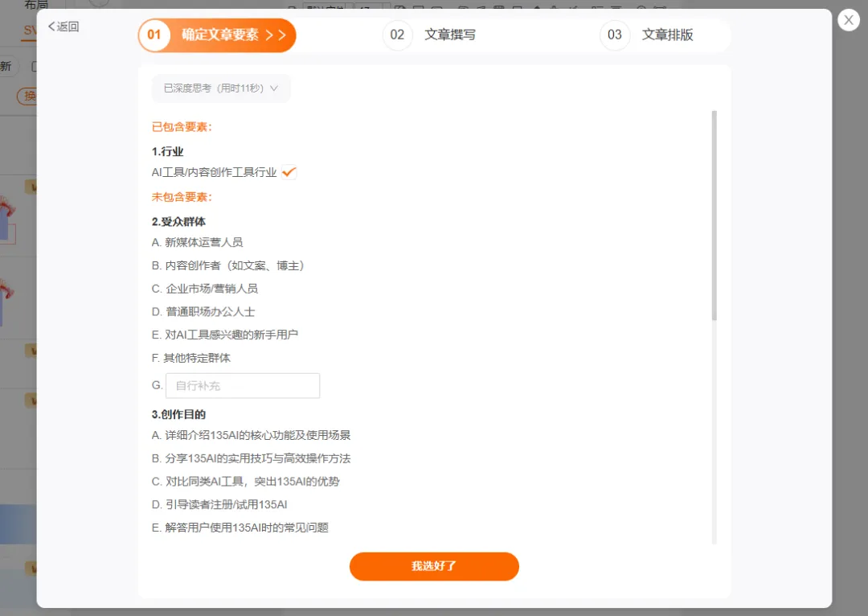This screenshot has height=616, width=868.
Task: Confirm with the 我选好了 button
Action: pyautogui.click(x=434, y=566)
